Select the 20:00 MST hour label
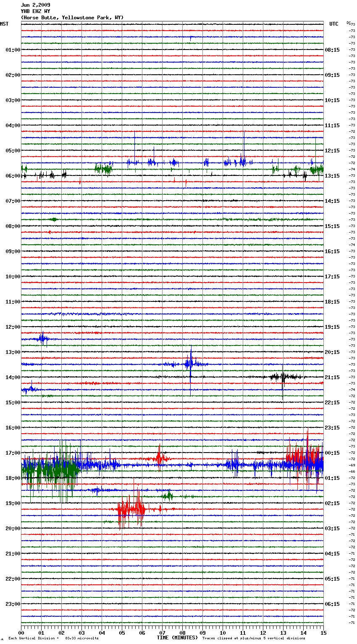357x644 pixels. point(13,529)
